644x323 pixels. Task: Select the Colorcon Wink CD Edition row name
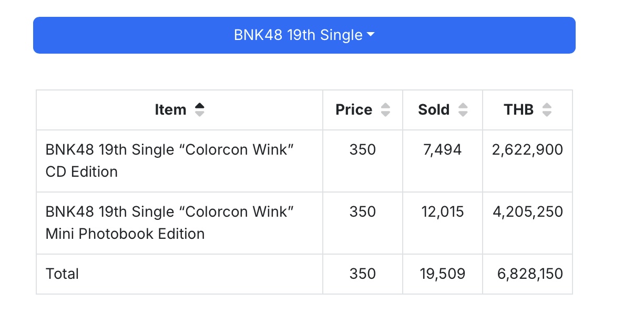click(x=170, y=160)
